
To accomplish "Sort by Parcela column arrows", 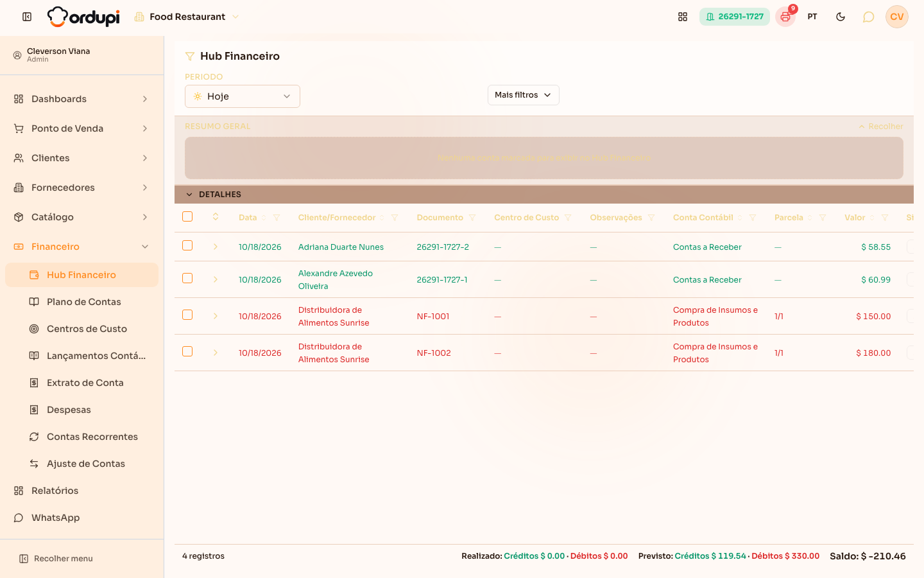I will pyautogui.click(x=810, y=218).
